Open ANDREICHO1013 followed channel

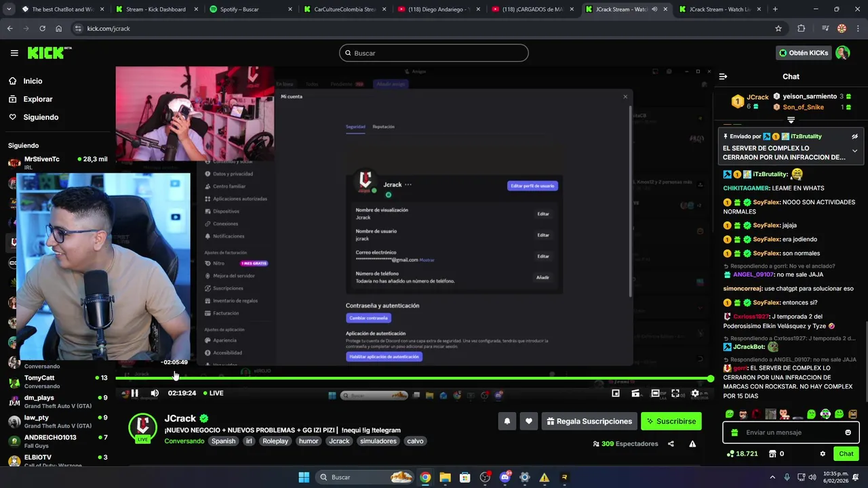(x=58, y=441)
